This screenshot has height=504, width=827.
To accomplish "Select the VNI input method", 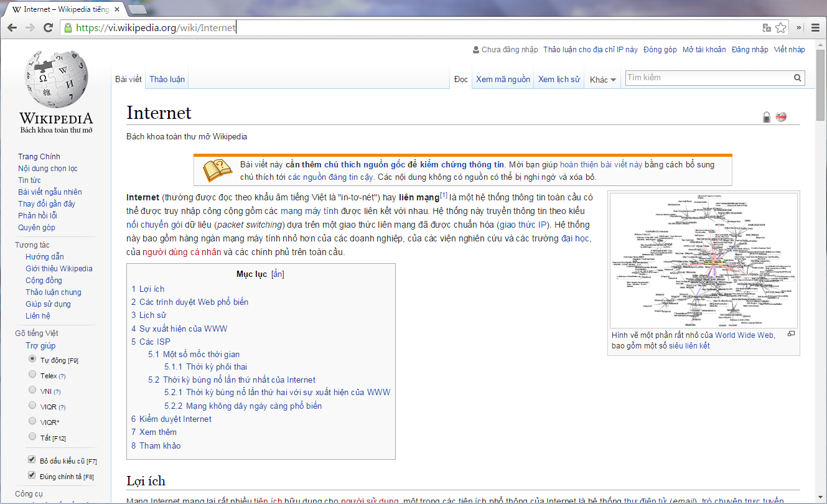I will (32, 390).
